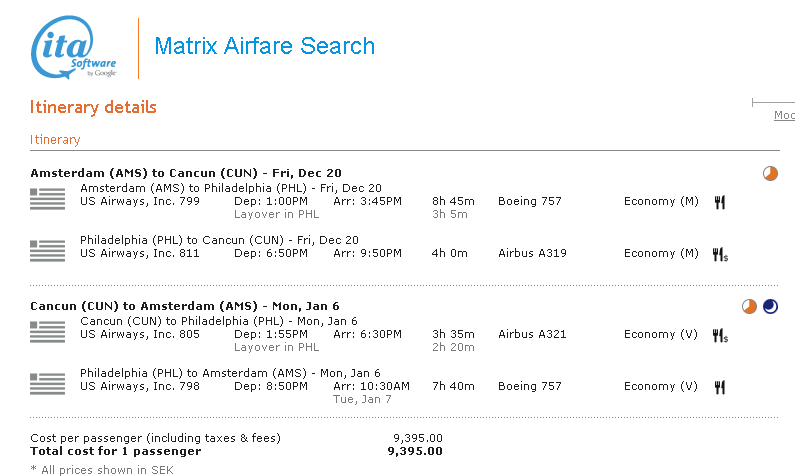Click the total cost amount 9,395.00

tap(414, 451)
